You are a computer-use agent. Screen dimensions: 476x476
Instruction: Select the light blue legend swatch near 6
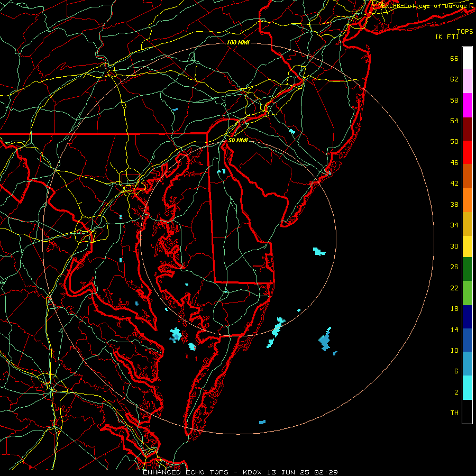click(x=467, y=364)
